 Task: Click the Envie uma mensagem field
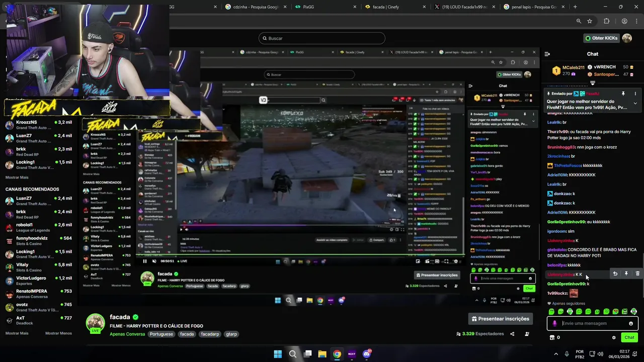tap(593, 323)
